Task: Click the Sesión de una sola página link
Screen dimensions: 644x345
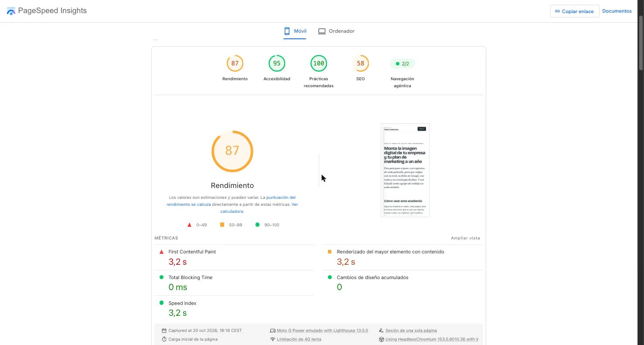Action: point(411,331)
